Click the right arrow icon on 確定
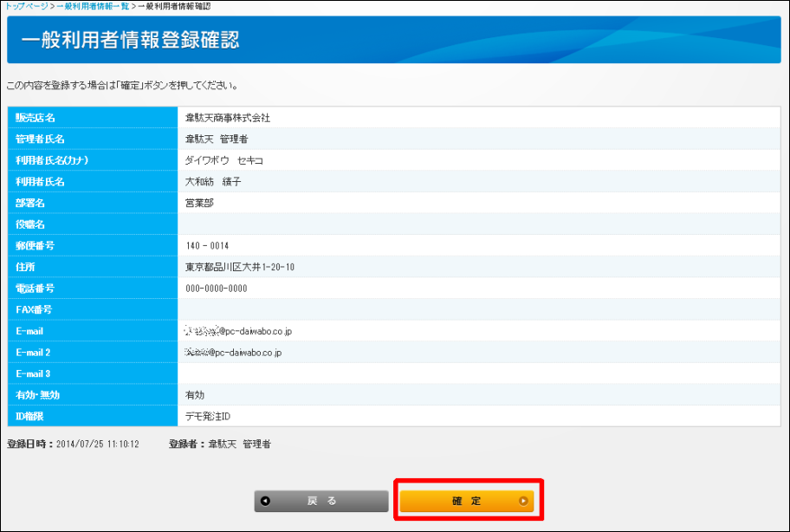The image size is (790, 532). pyautogui.click(x=522, y=501)
